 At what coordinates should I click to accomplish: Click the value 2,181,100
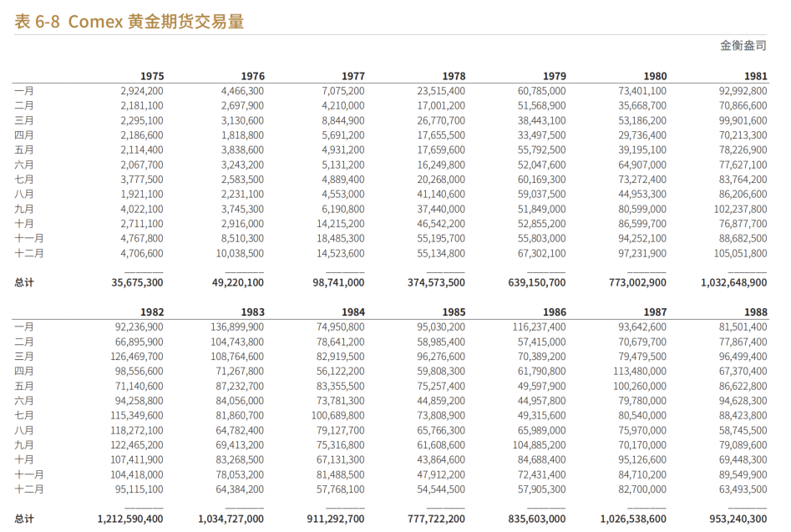[142, 105]
